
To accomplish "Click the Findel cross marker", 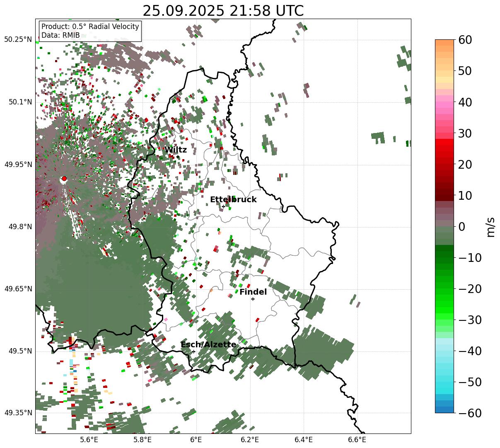I will (253, 299).
